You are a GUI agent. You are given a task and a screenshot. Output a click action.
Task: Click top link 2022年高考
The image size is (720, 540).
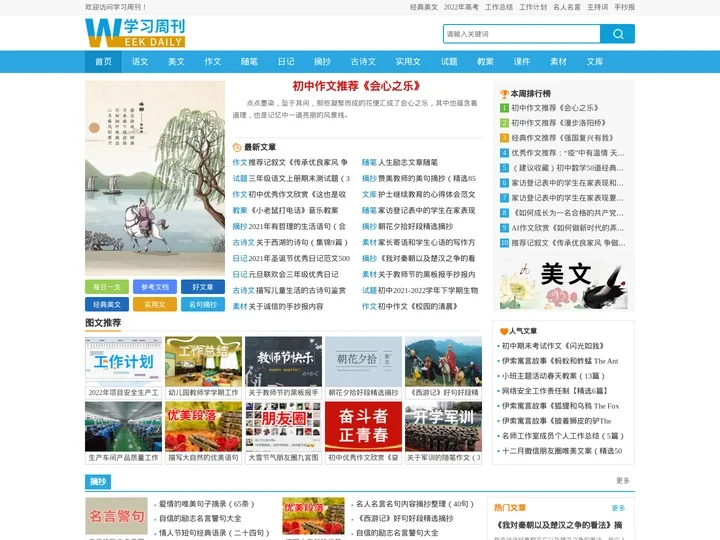point(461,7)
